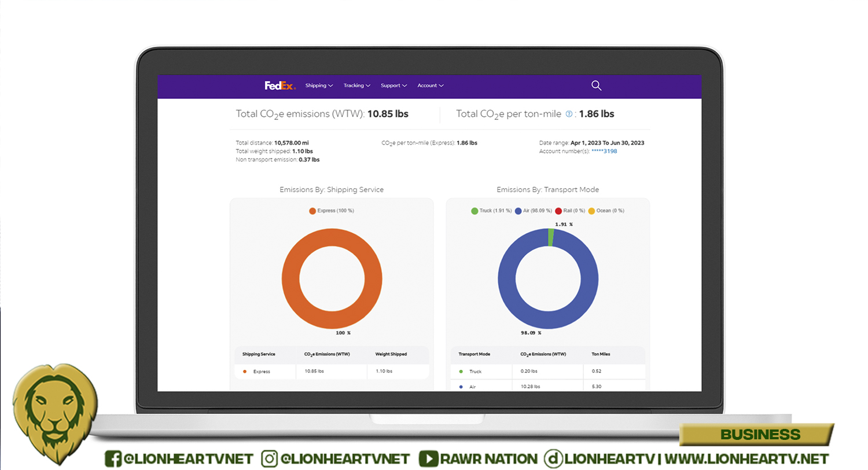
Task: Expand the Tracking dropdown menu
Action: click(x=357, y=86)
